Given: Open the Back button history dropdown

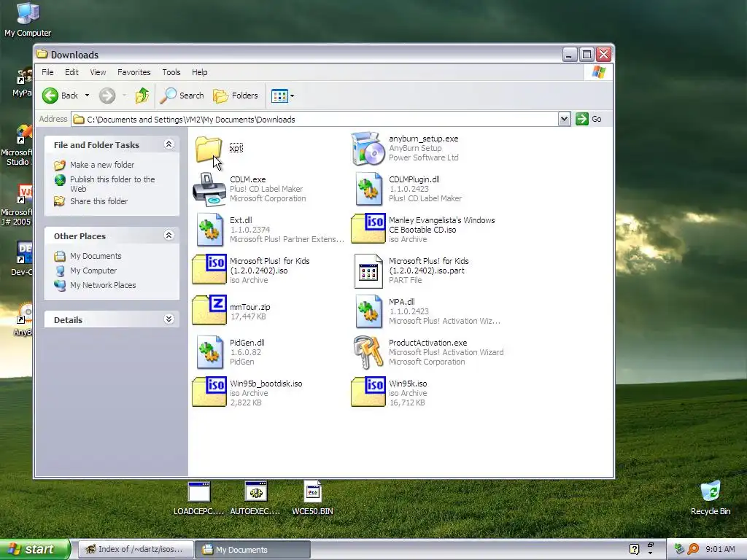Looking at the screenshot, I should click(x=88, y=96).
